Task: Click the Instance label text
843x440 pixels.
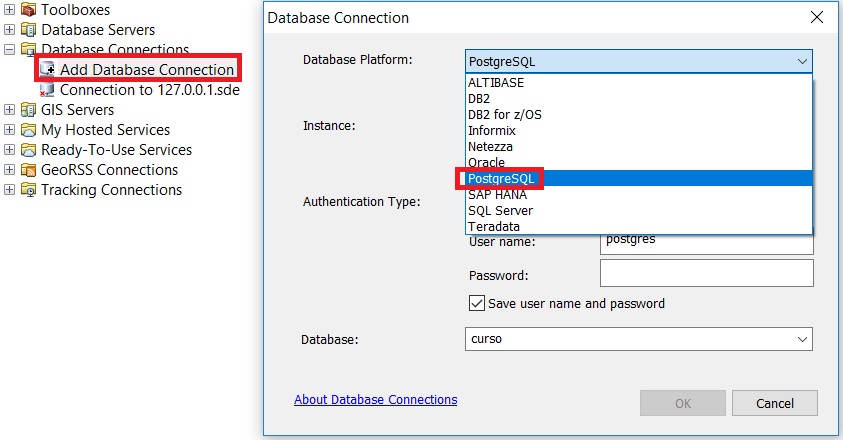Action: [329, 126]
